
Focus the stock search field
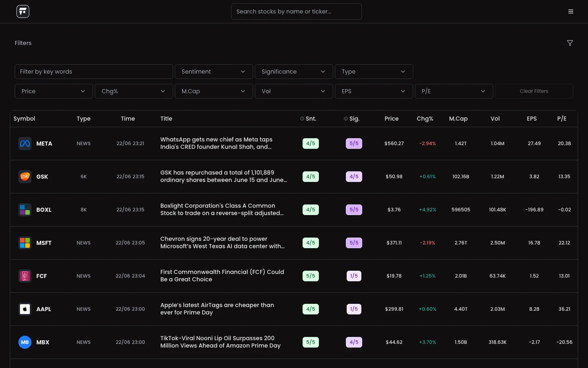(296, 11)
